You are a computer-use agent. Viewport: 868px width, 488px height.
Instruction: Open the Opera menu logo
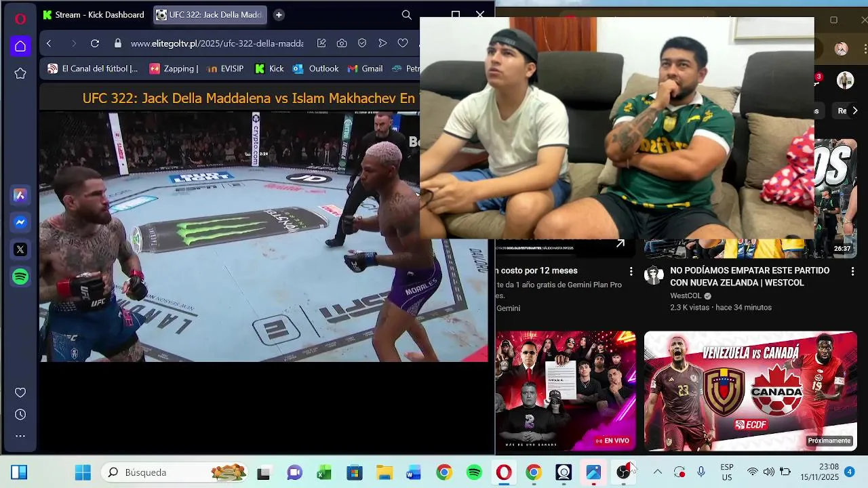20,18
